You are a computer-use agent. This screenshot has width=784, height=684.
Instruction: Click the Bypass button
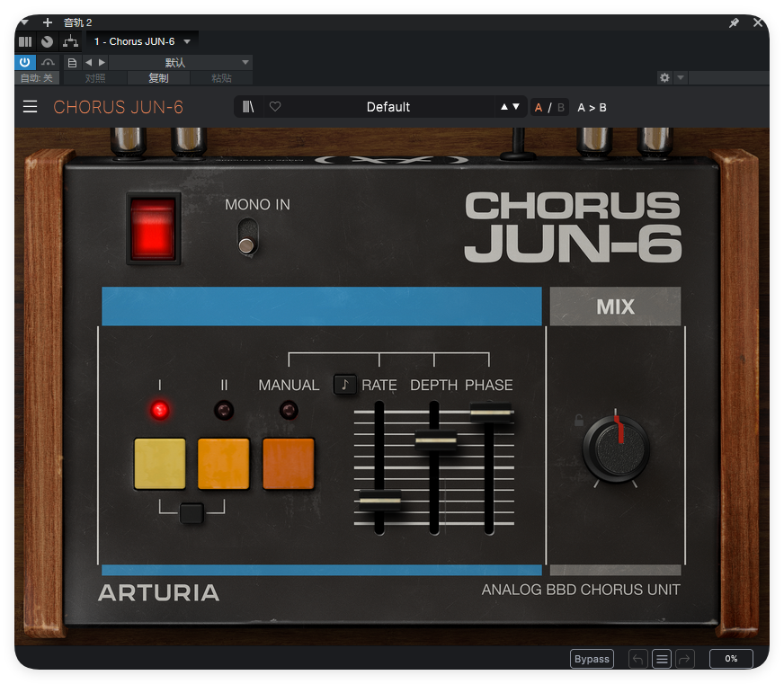point(592,659)
